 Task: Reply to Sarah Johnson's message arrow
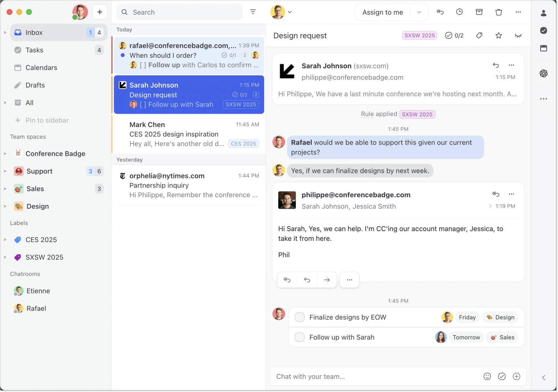(496, 65)
